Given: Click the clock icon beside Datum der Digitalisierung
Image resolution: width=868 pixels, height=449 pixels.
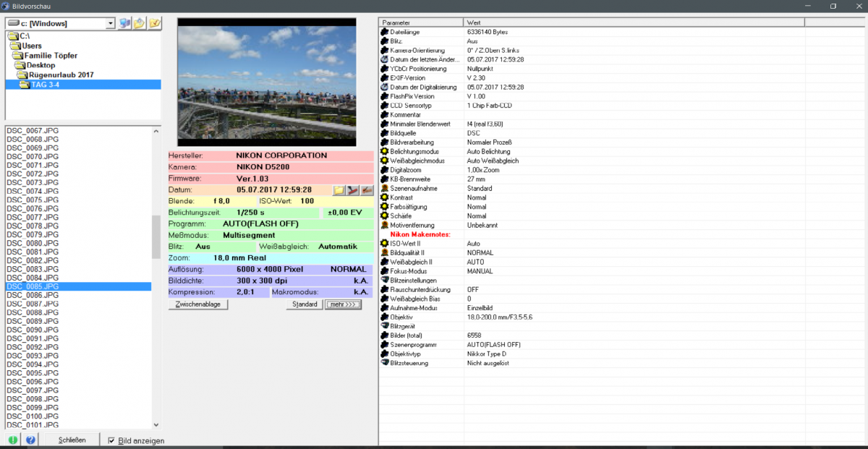Looking at the screenshot, I should 385,87.
